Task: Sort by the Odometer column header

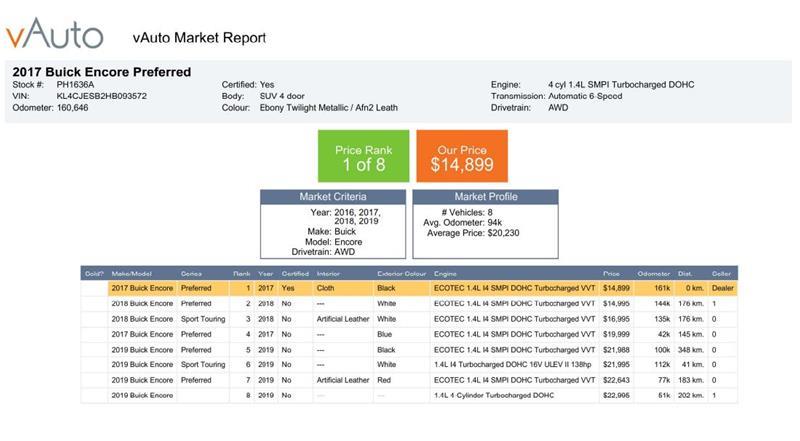Action: click(654, 274)
